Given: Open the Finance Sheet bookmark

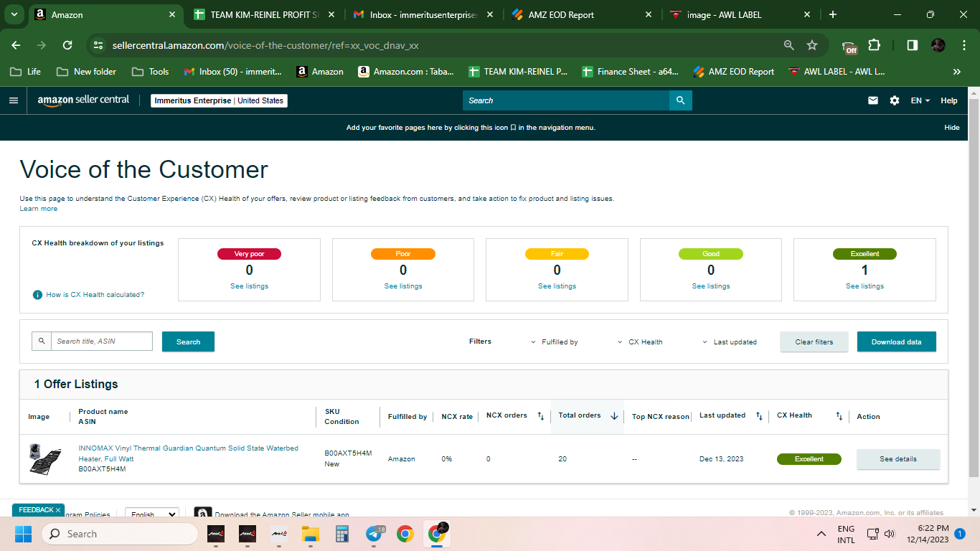Looking at the screenshot, I should pyautogui.click(x=630, y=72).
